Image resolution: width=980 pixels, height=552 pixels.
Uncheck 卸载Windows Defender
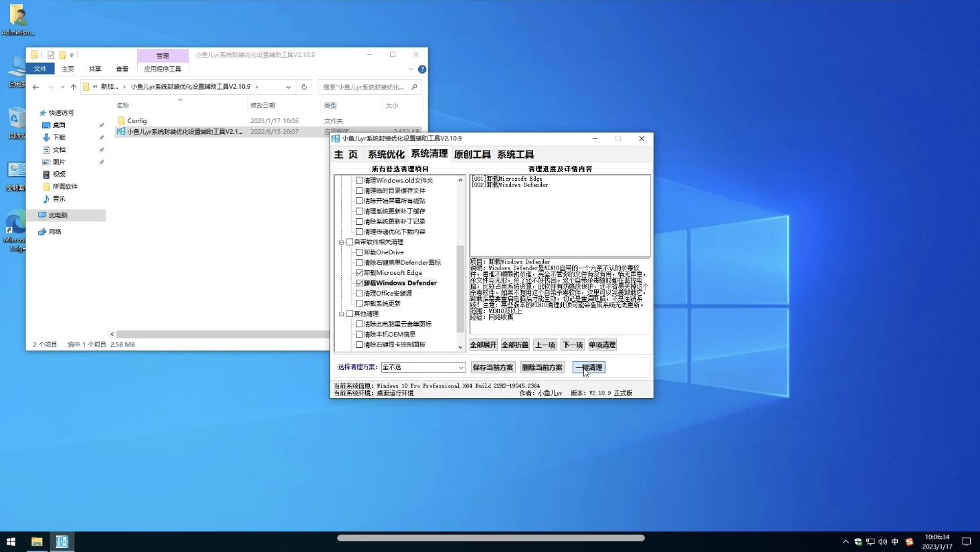359,283
